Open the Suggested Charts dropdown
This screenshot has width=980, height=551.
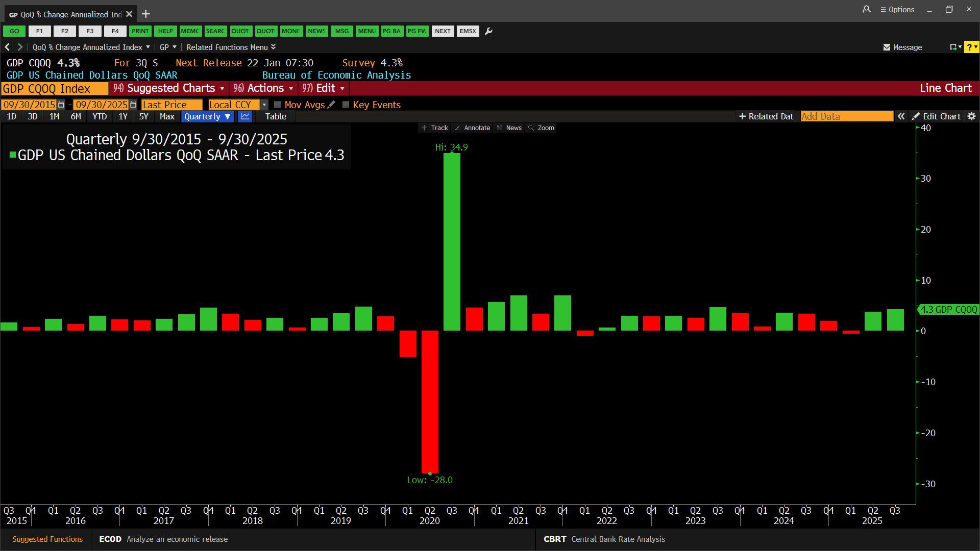[169, 88]
